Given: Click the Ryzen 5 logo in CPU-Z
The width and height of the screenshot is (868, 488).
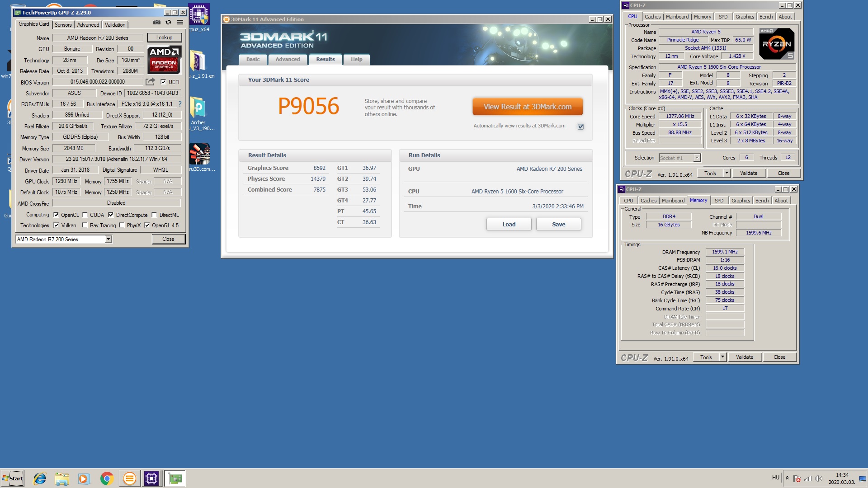Looking at the screenshot, I should tap(777, 44).
